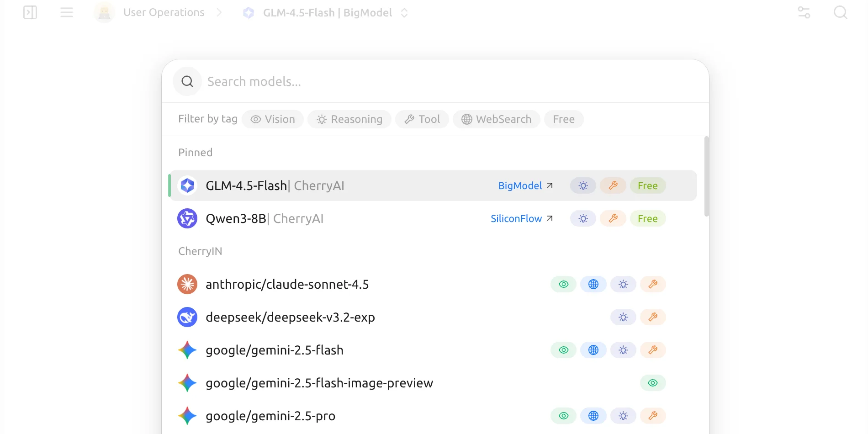Toggle the sidebar panel icon
The image size is (868, 434).
(x=30, y=12)
